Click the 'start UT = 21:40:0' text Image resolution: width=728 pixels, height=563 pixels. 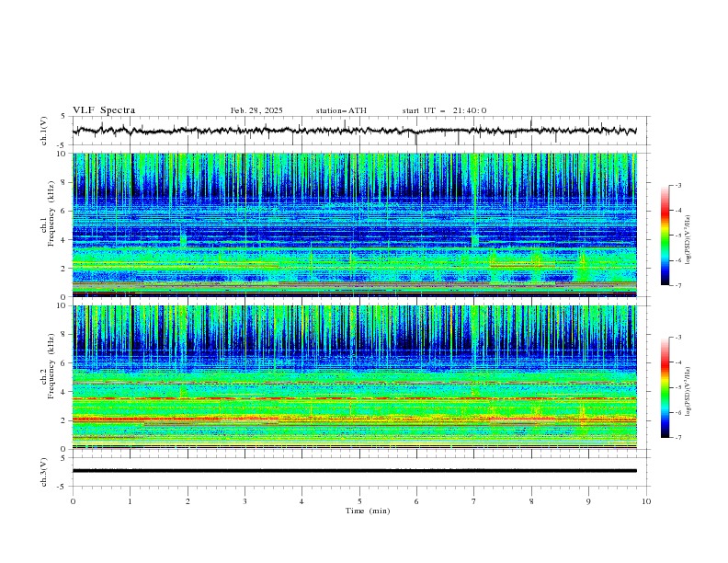click(x=444, y=110)
